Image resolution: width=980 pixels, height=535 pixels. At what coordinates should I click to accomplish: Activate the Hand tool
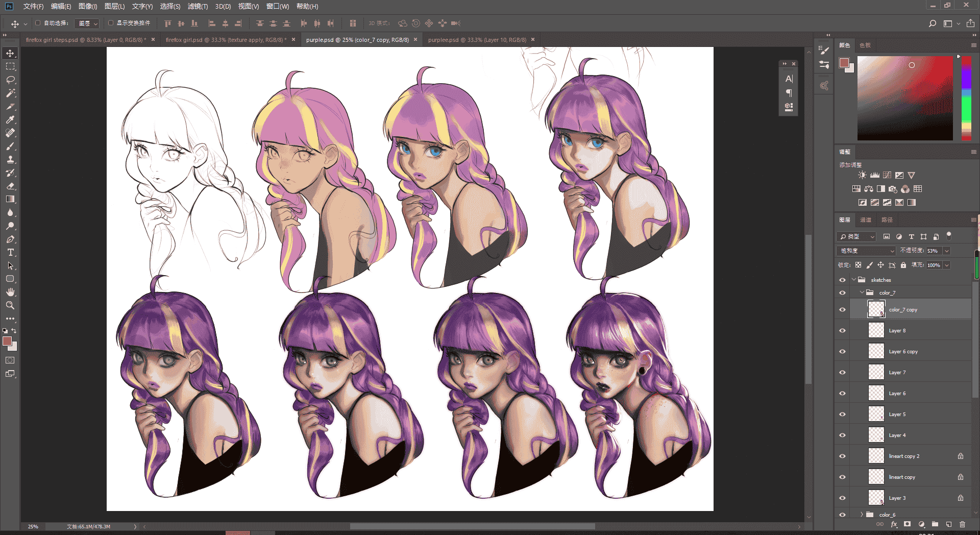coord(10,292)
